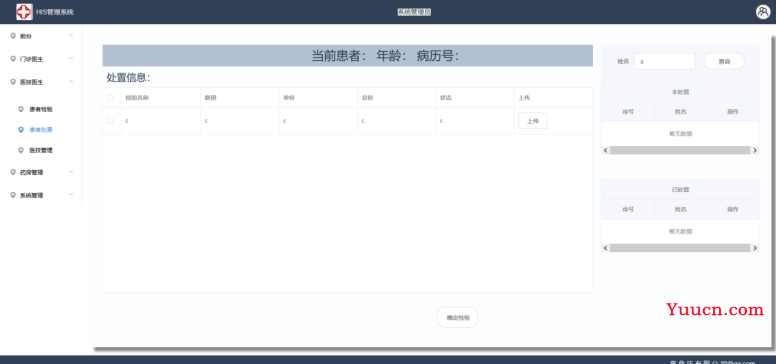This screenshot has height=364, width=776.
Task: Click the cell under the 总价 column
Action: (x=396, y=121)
